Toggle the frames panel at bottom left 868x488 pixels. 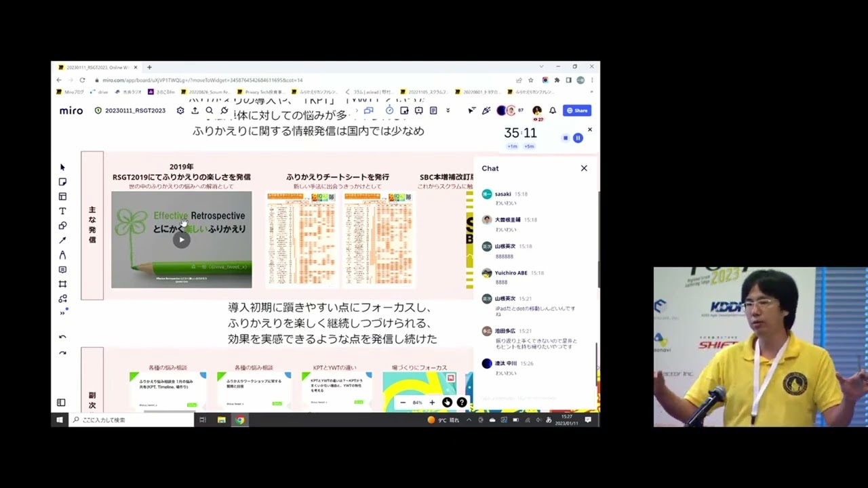[61, 403]
